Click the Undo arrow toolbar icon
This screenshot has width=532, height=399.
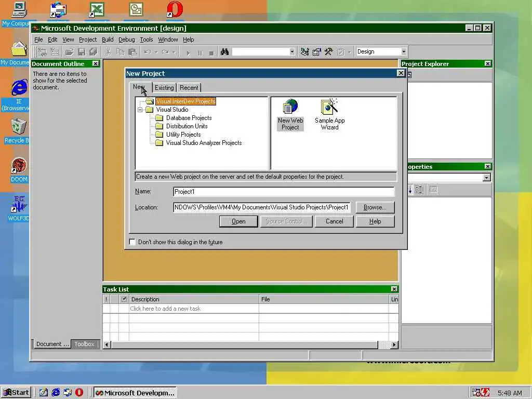click(148, 52)
